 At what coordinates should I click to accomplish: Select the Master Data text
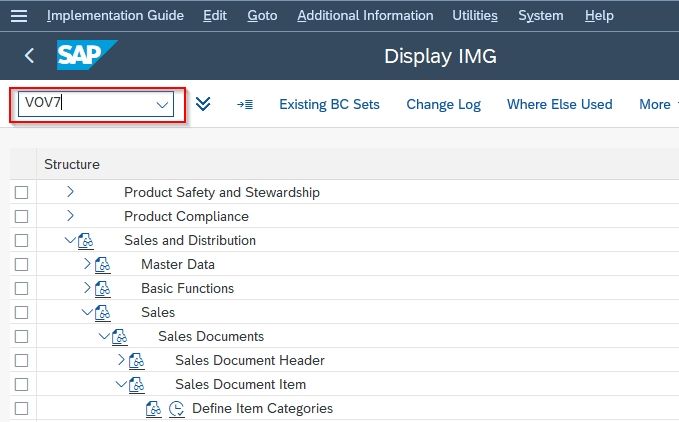(x=178, y=264)
